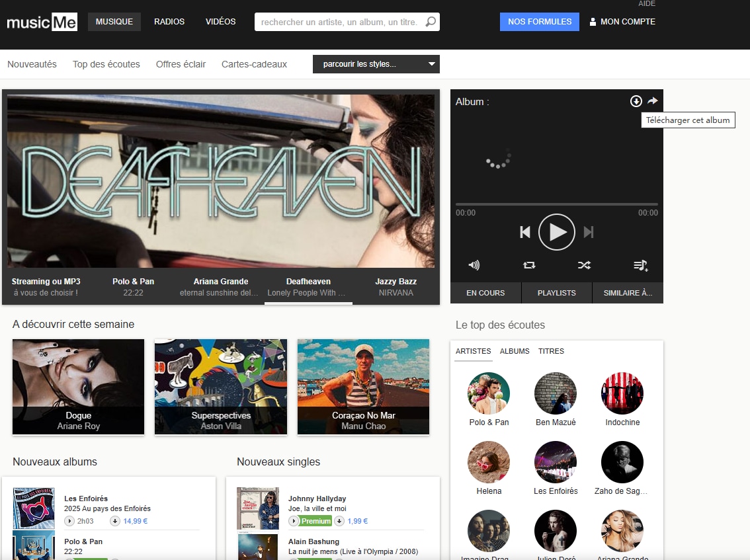Toggle shuffle mode in the player
The width and height of the screenshot is (750, 560).
[x=584, y=265]
